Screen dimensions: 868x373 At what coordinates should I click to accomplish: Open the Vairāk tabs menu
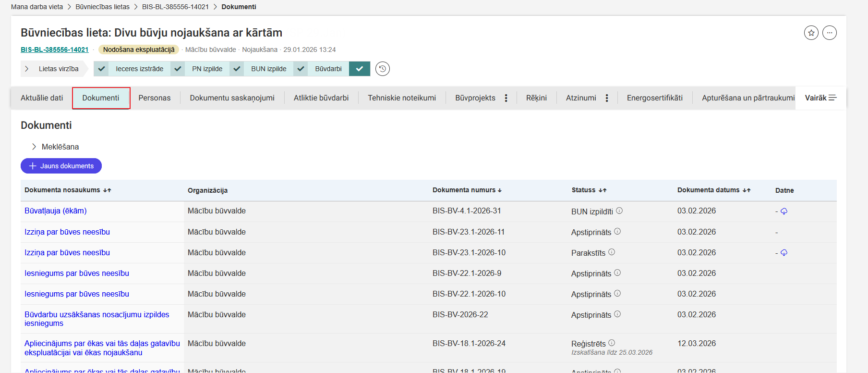pos(820,98)
